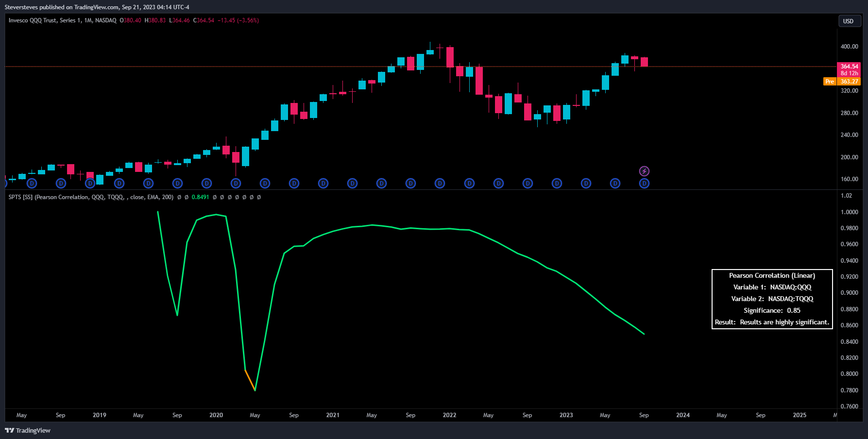Click the dividend marker for June 2021

point(381,183)
